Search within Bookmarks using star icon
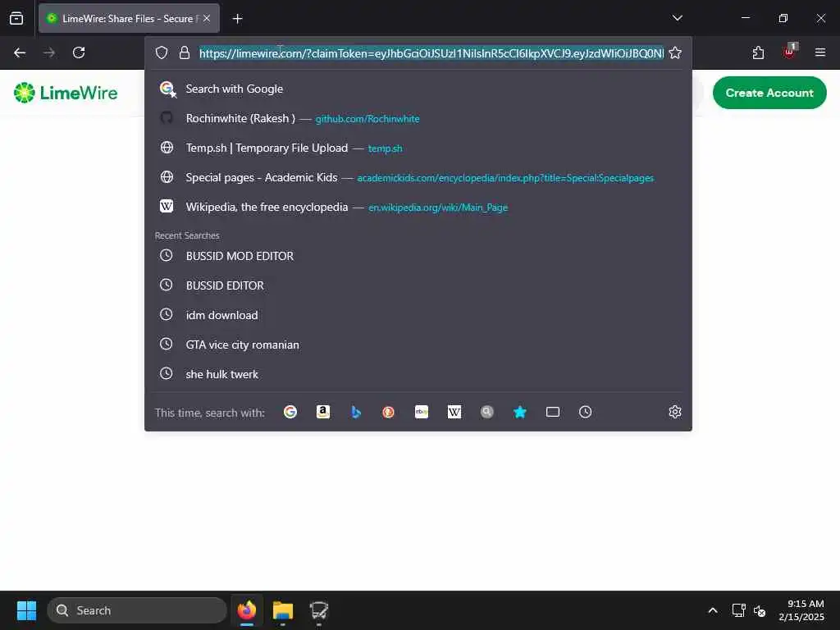Image resolution: width=840 pixels, height=630 pixels. point(519,412)
